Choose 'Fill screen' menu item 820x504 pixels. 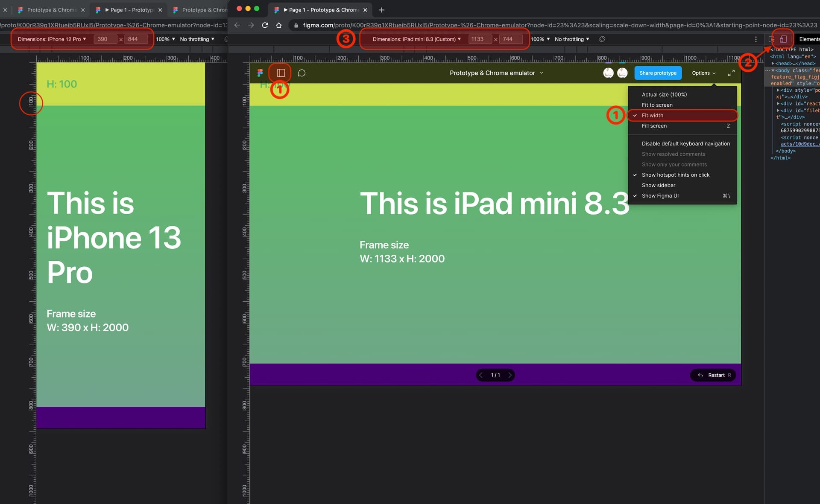point(682,126)
